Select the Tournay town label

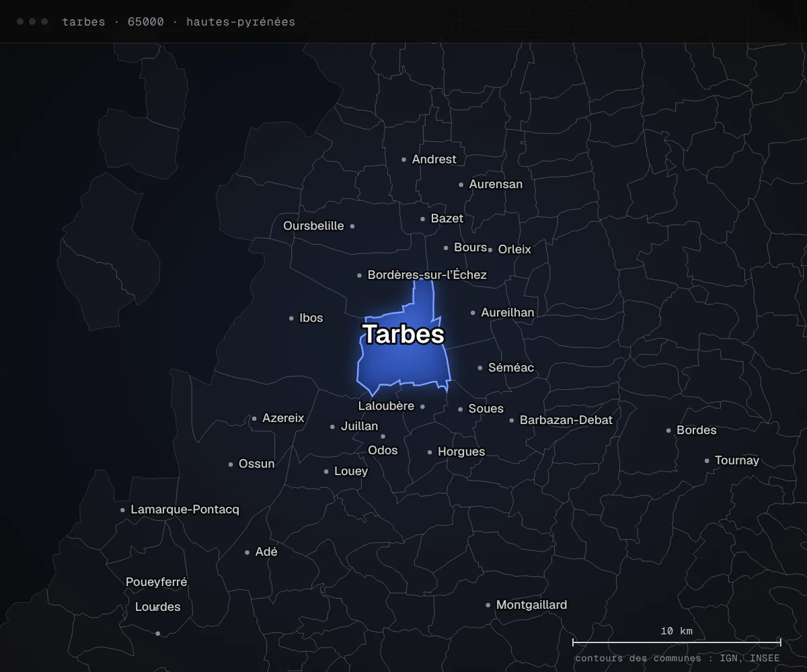pos(737,460)
